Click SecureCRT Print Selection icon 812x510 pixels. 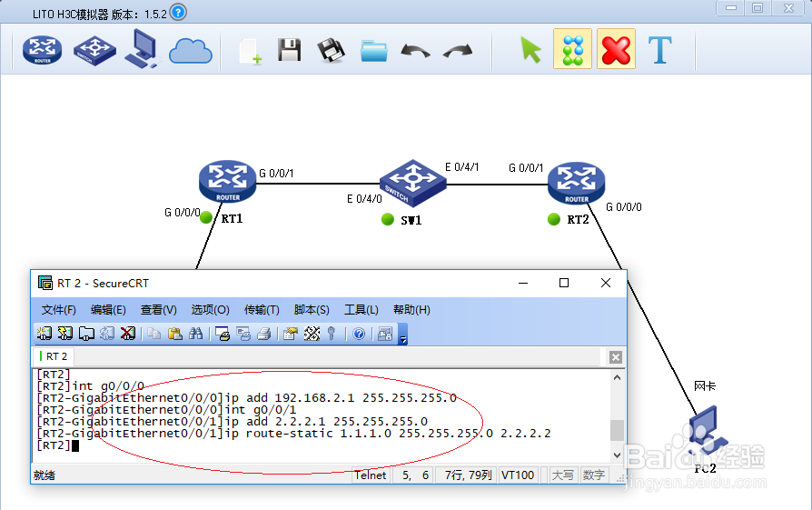tap(243, 334)
